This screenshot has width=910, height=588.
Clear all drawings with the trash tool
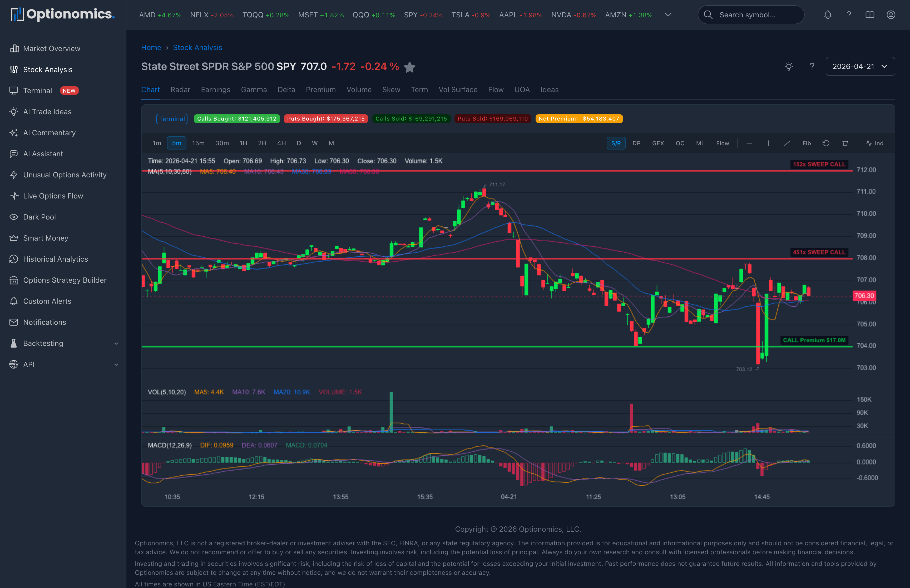click(x=845, y=143)
